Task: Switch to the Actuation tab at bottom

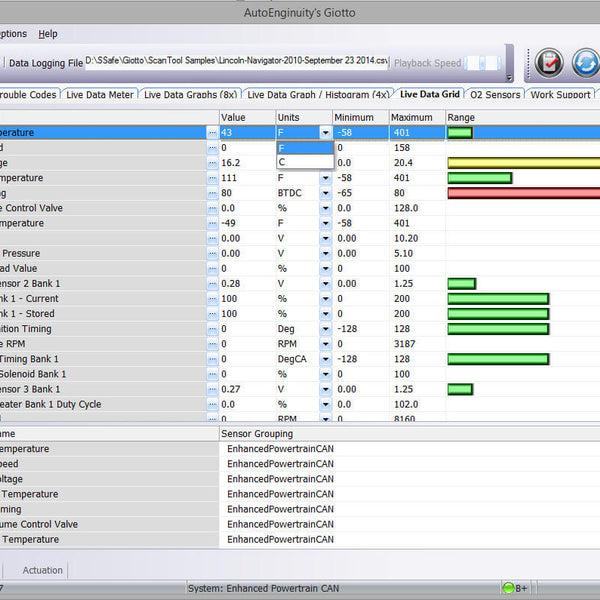Action: coord(43,570)
